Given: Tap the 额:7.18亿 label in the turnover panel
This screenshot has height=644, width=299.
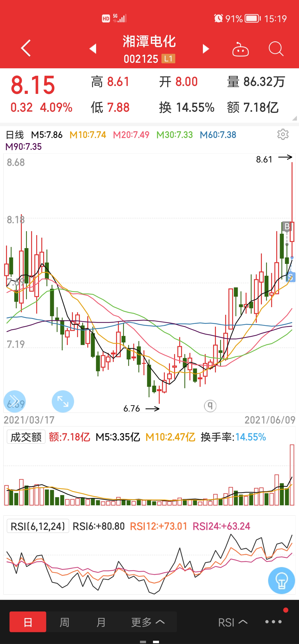Looking at the screenshot, I should pyautogui.click(x=69, y=437).
